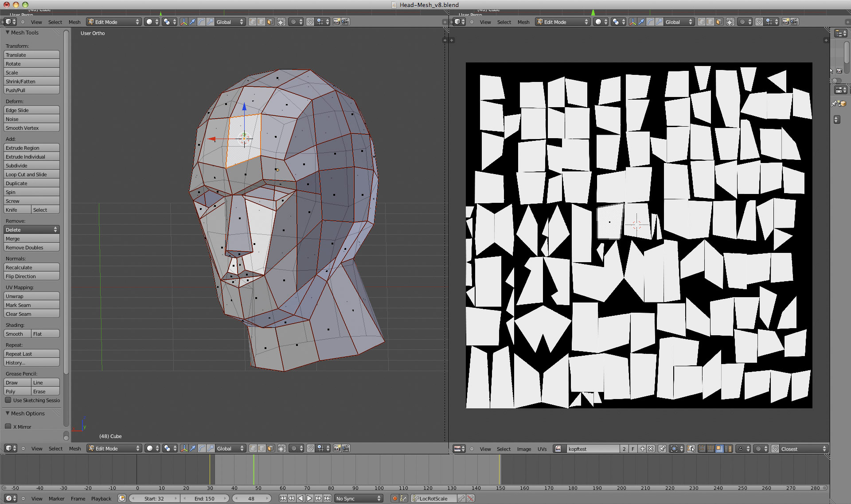
Task: Open the viewport shading dropdown in the top-left header
Action: point(152,22)
